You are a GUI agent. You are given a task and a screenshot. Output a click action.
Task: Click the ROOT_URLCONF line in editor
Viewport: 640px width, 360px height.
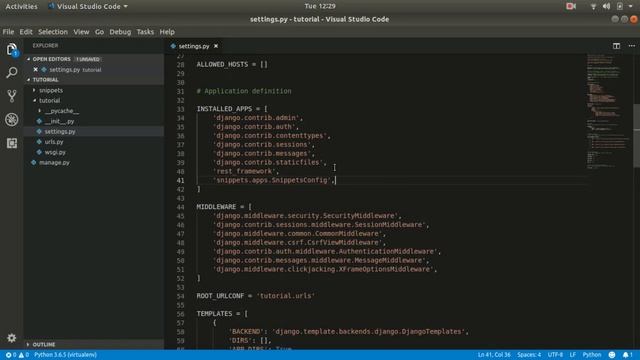(x=256, y=296)
